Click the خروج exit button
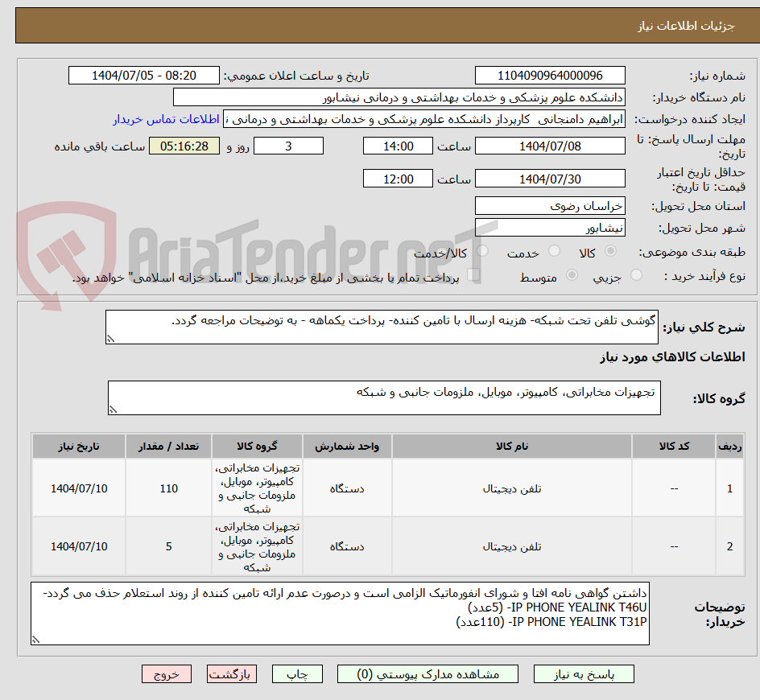Image resolution: width=760 pixels, height=700 pixels. point(166,673)
